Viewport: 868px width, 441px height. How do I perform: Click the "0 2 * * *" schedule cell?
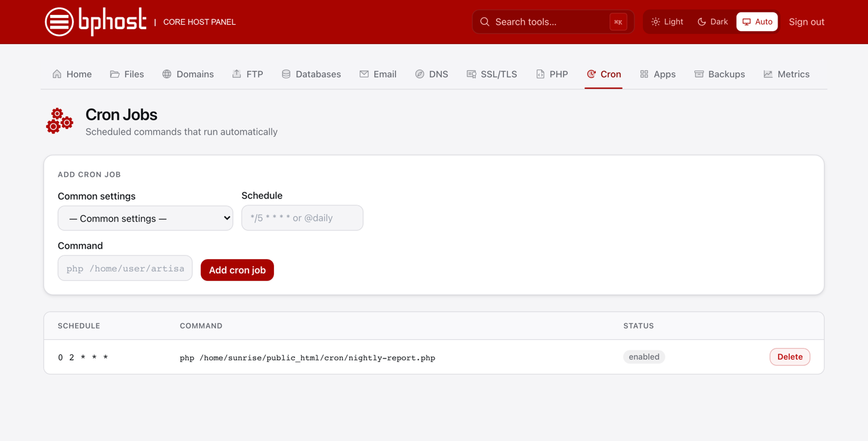(x=83, y=357)
